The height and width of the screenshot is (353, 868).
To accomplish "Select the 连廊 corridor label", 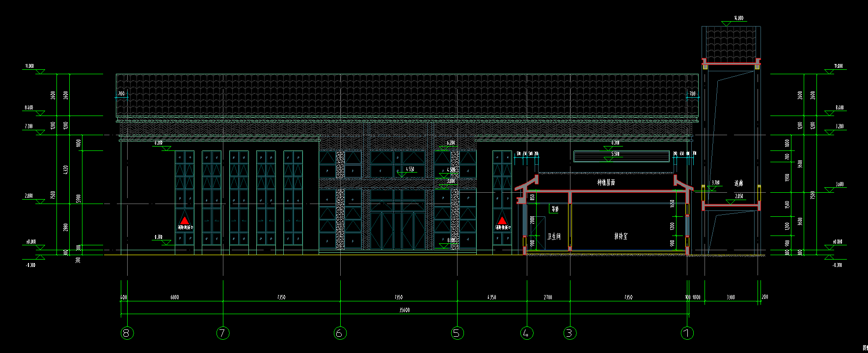I will 738,183.
